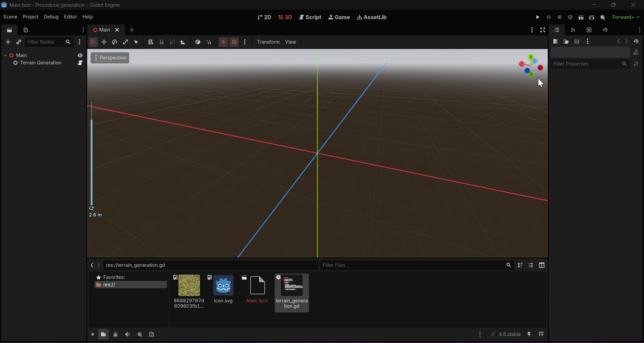Open the Perspective view options menu
This screenshot has height=343, width=644.
point(110,58)
